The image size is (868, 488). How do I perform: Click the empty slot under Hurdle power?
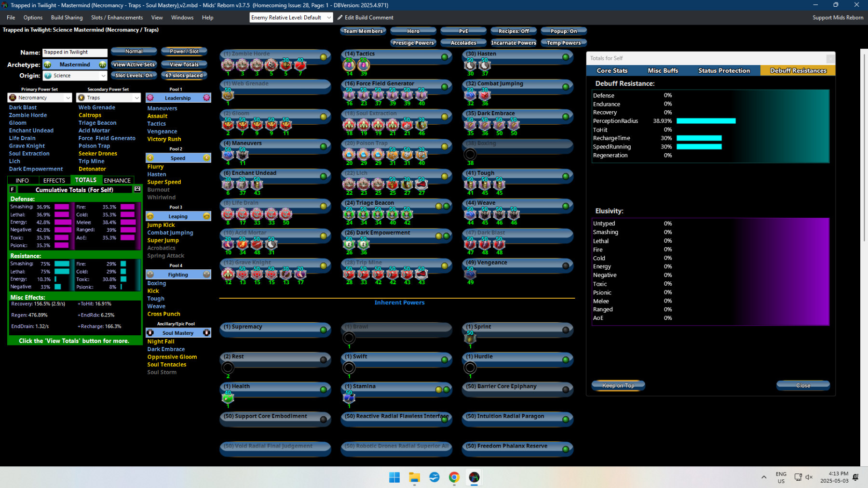tap(470, 368)
